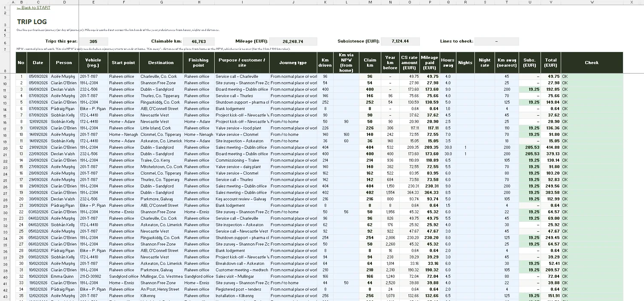Select column letter G in the sheet header

(x=161, y=3)
